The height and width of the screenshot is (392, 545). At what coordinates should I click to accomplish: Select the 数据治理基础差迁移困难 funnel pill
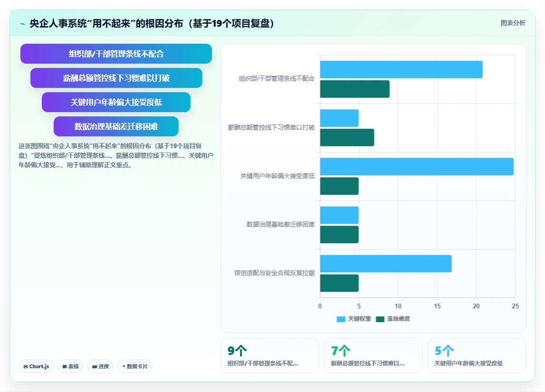tap(116, 126)
